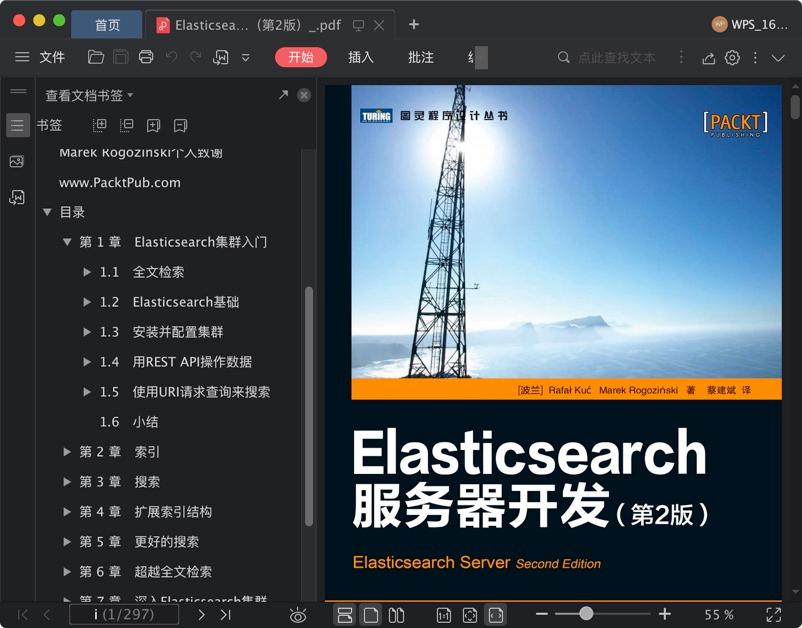Image resolution: width=802 pixels, height=628 pixels.
Task: Expand 1.4 用REST API操作数据 node
Action: pos(87,362)
